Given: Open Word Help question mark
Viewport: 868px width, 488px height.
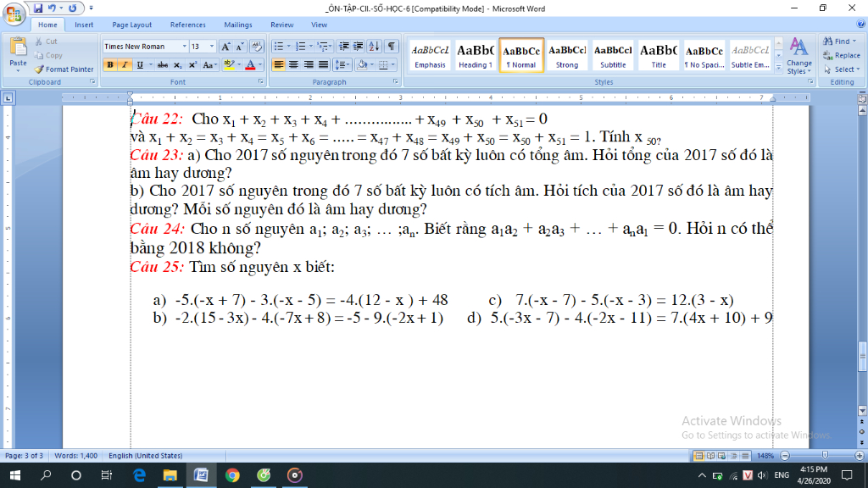Looking at the screenshot, I should [861, 25].
